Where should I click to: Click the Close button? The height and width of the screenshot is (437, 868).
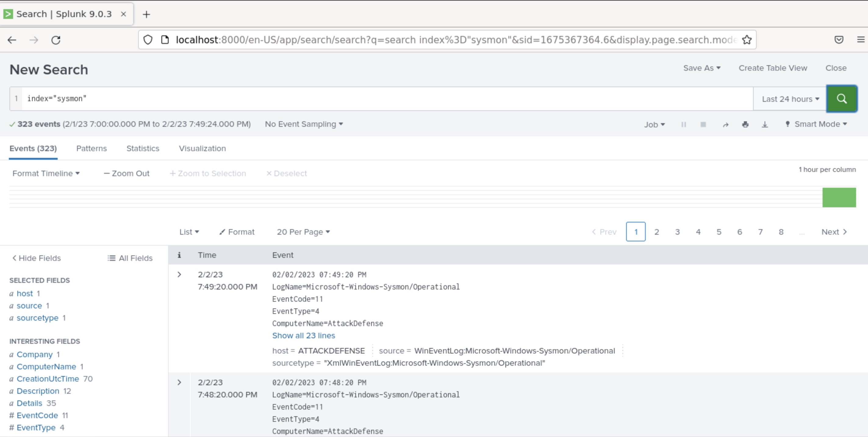point(836,68)
